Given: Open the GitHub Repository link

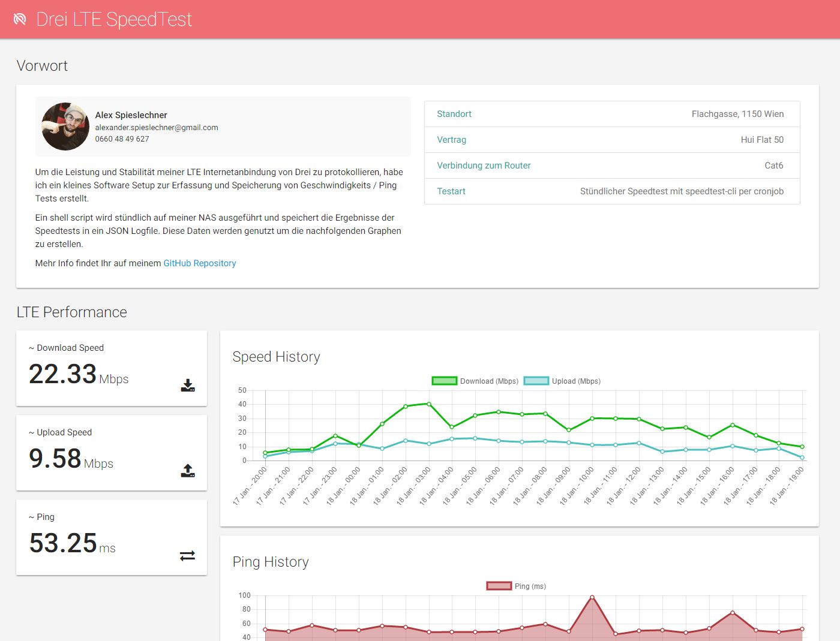Looking at the screenshot, I should (200, 263).
